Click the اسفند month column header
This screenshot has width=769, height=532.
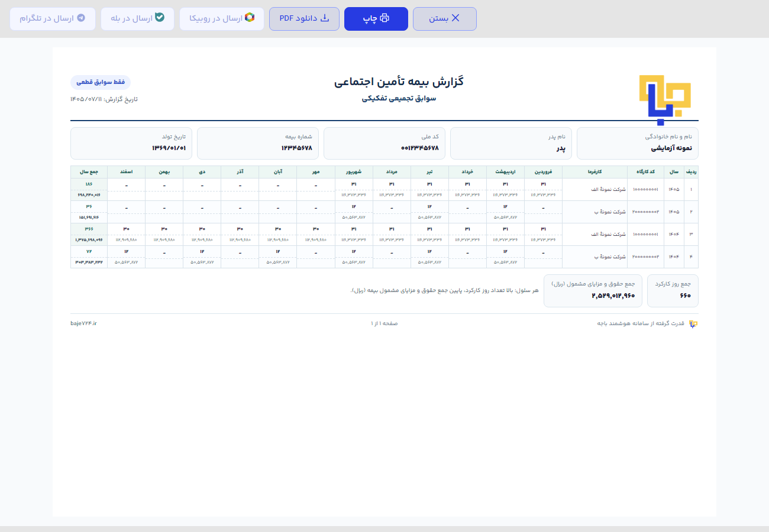[127, 172]
